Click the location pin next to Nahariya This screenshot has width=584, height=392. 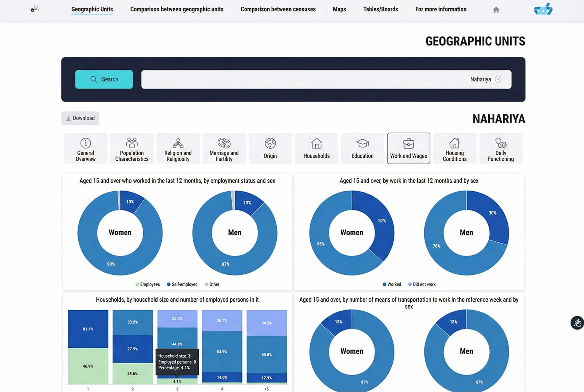(498, 79)
